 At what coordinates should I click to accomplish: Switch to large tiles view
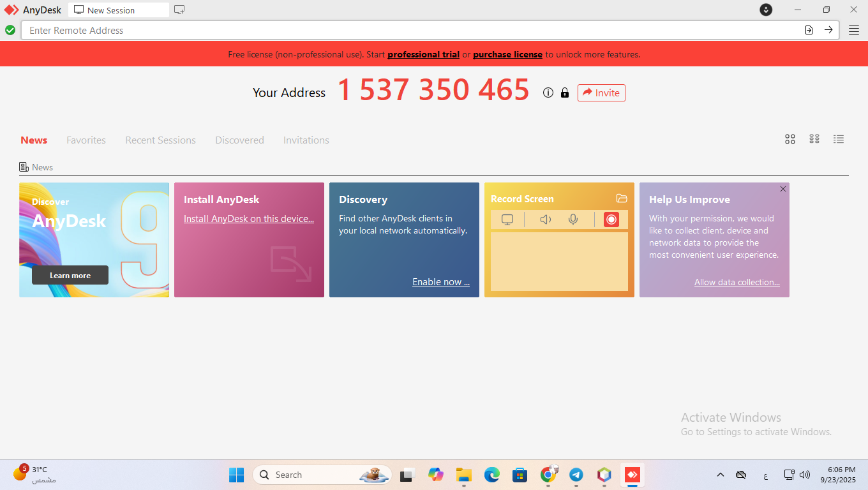pyautogui.click(x=790, y=139)
